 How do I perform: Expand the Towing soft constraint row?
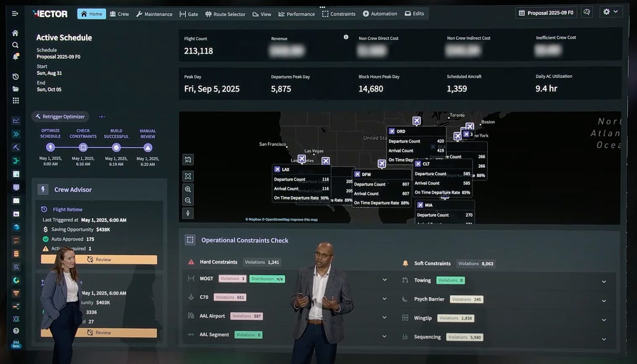click(604, 282)
